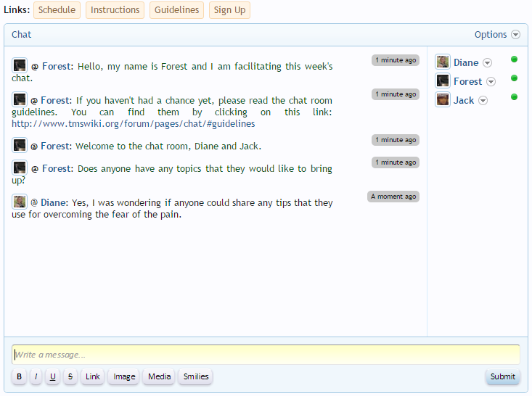This screenshot has height=396, width=532.
Task: Click the Bold formatting button
Action: (x=20, y=376)
